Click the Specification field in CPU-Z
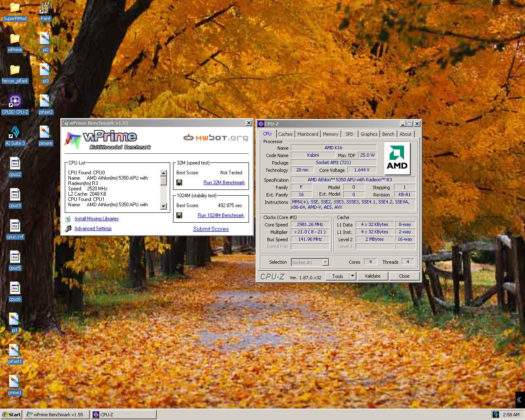 353,180
